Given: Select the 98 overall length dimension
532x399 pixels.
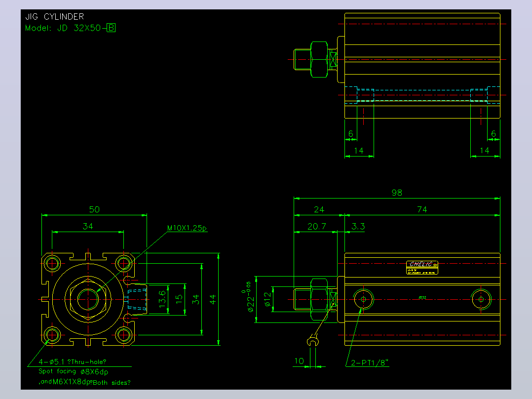Looking at the screenshot, I should point(397,193).
